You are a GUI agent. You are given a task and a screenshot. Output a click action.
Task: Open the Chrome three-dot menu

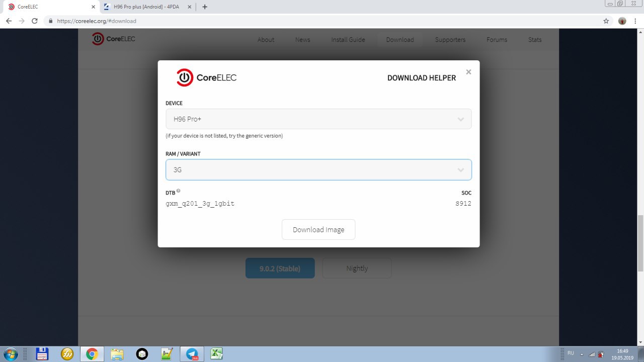[x=636, y=21]
